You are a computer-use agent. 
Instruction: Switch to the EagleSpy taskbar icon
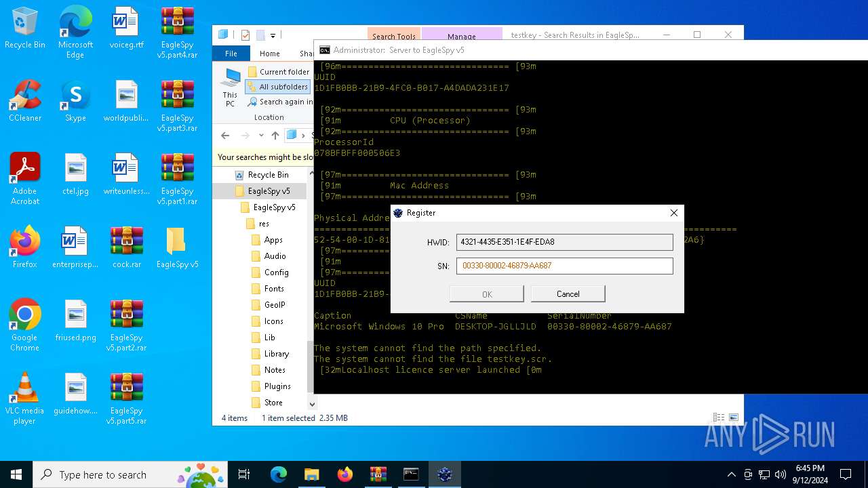click(445, 474)
